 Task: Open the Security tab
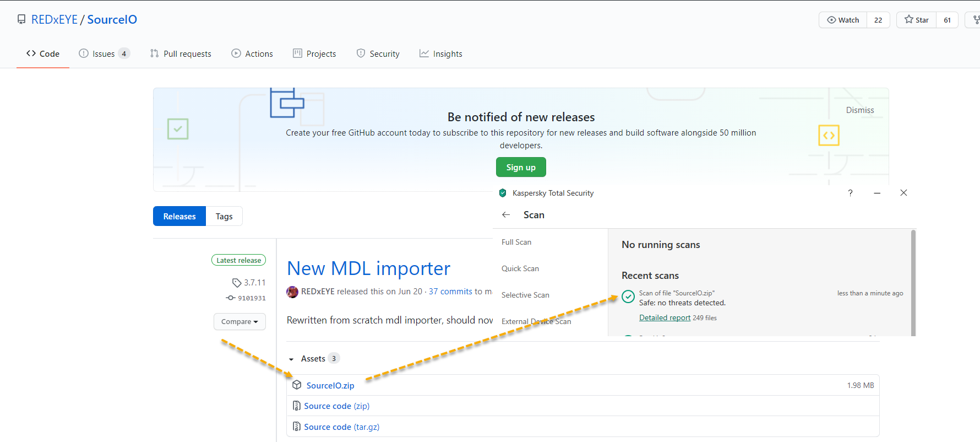tap(378, 53)
